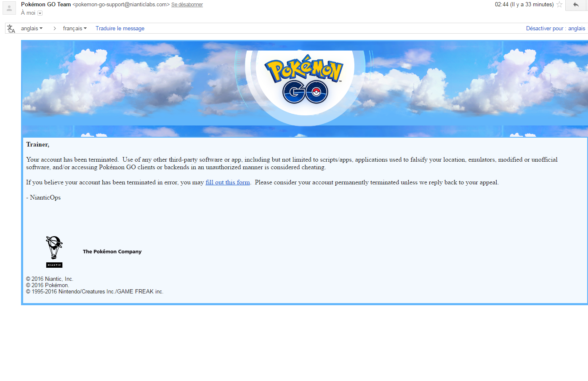This screenshot has height=381, width=588.
Task: Click the '- NianticOps' signature
Action: [43, 197]
